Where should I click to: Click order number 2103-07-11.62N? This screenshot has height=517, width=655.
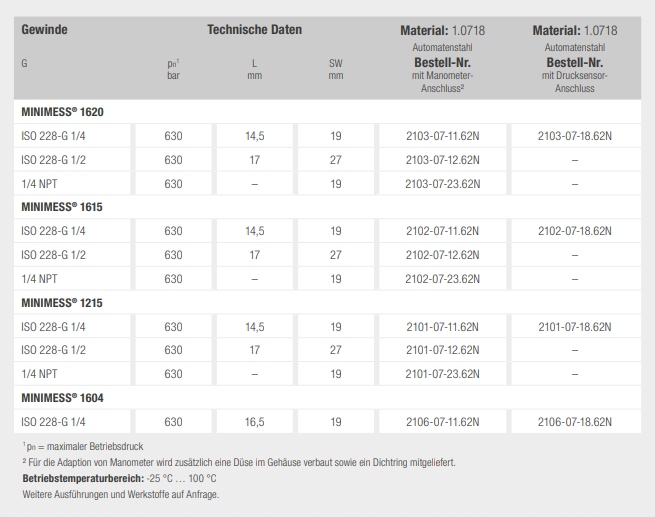[x=442, y=135]
